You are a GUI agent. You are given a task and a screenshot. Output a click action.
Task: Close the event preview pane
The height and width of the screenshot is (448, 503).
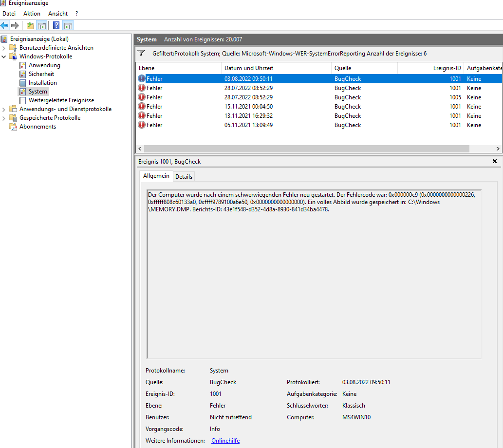495,161
